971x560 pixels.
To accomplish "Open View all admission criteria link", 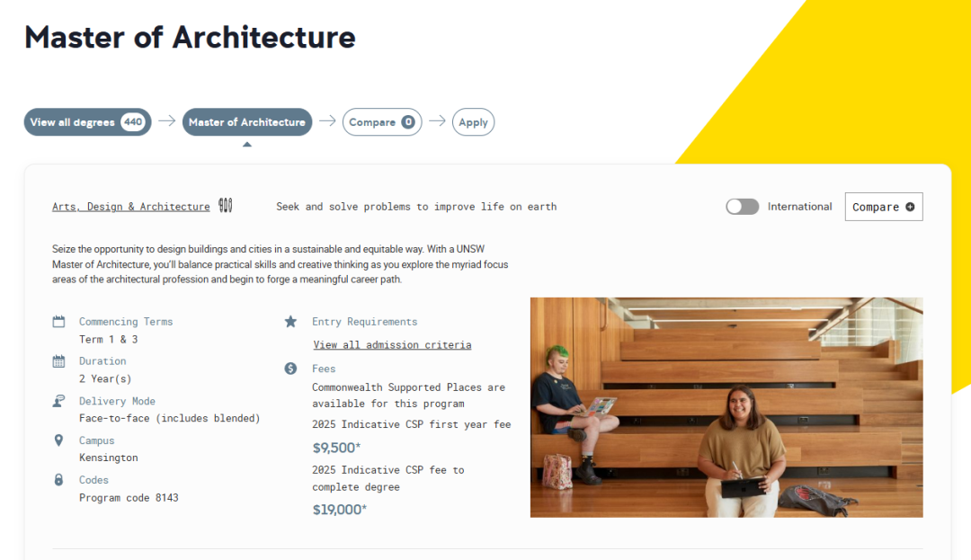I will click(x=392, y=345).
